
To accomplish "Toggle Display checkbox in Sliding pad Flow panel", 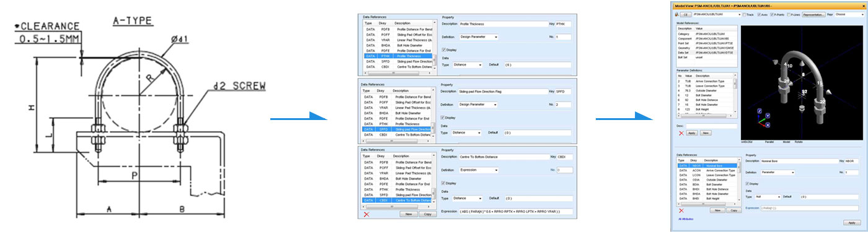I will point(443,118).
